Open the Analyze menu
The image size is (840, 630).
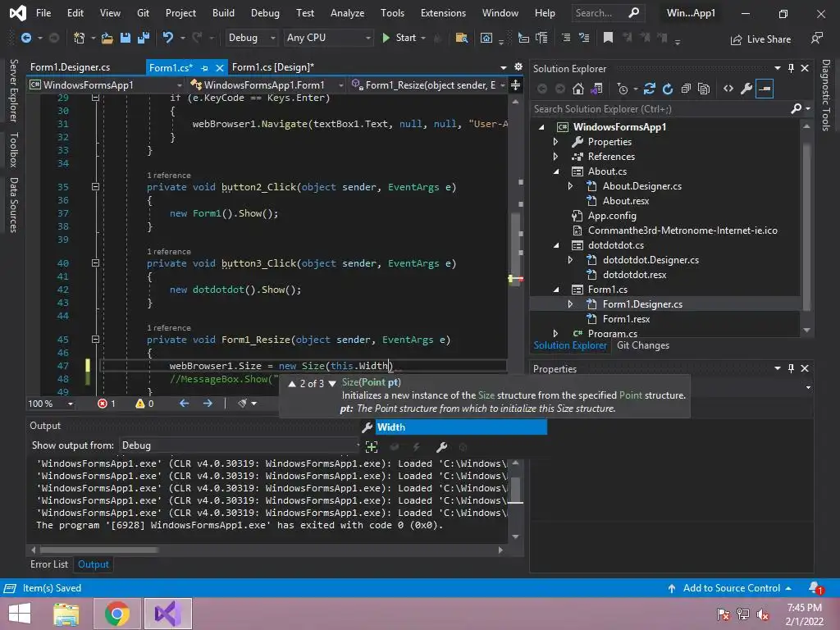click(347, 13)
